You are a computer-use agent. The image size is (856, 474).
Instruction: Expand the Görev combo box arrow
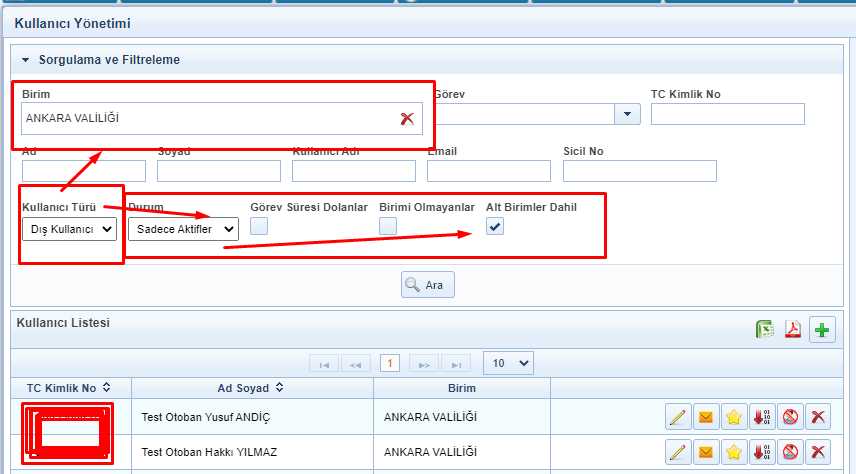coord(628,114)
